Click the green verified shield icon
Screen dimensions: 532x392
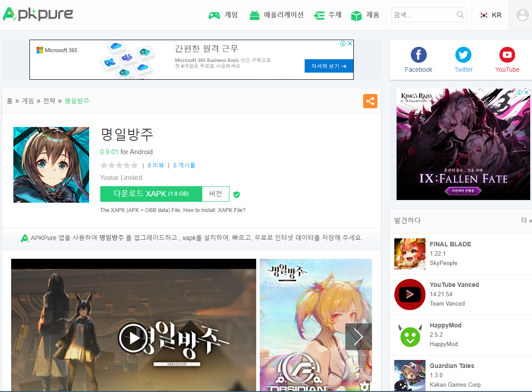237,194
